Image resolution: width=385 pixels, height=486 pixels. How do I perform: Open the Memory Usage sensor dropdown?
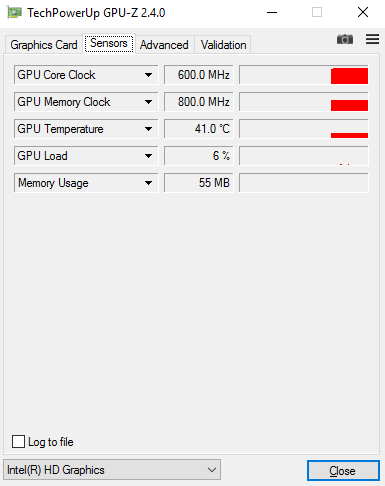86,183
